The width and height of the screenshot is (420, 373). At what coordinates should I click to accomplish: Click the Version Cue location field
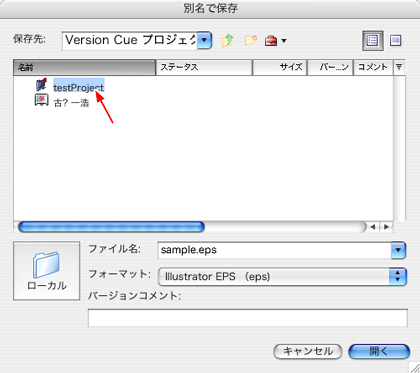pyautogui.click(x=130, y=41)
